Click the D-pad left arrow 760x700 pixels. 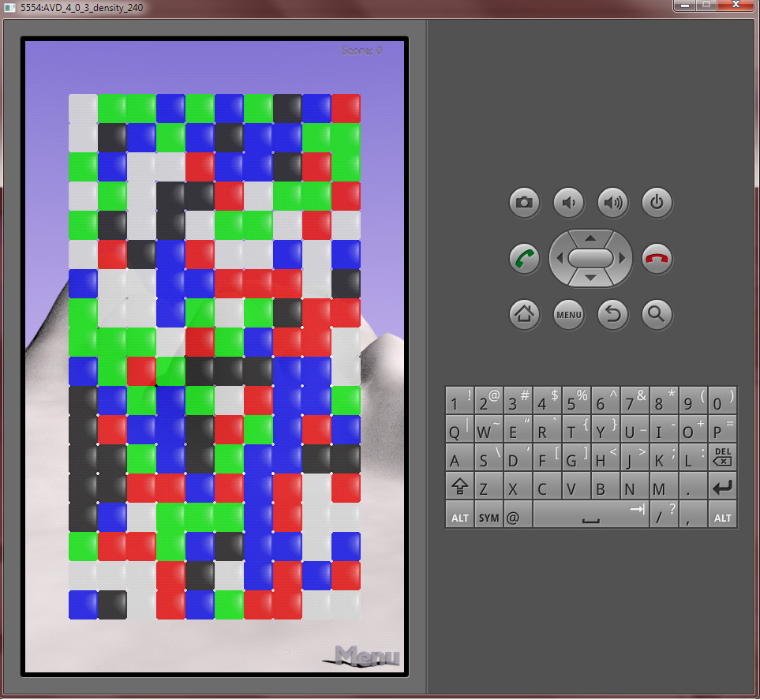click(x=560, y=258)
